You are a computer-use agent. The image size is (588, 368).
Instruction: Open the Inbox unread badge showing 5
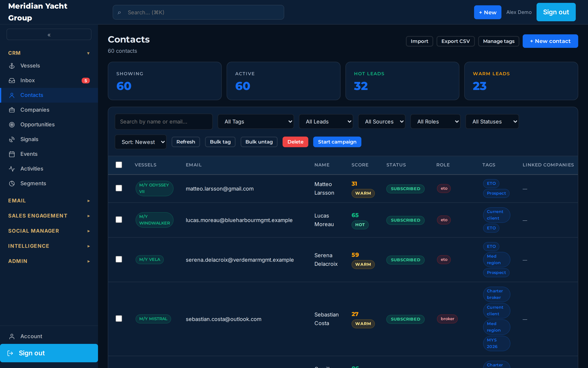point(86,81)
